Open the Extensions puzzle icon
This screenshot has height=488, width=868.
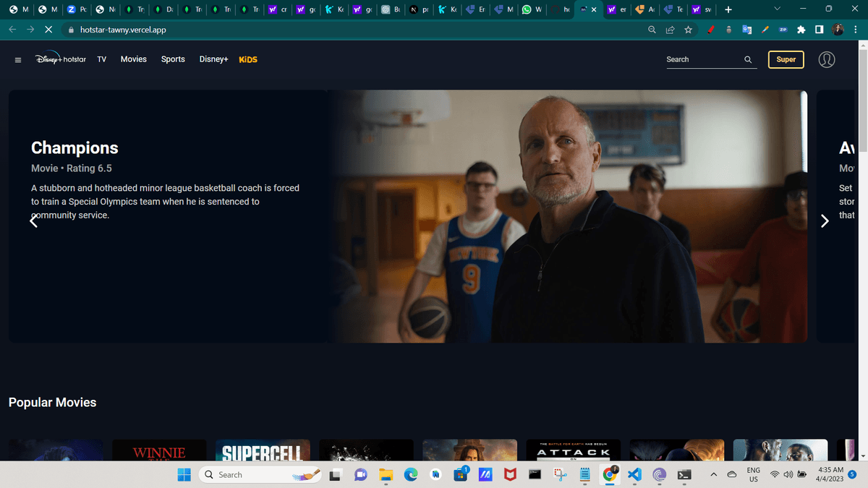click(801, 30)
